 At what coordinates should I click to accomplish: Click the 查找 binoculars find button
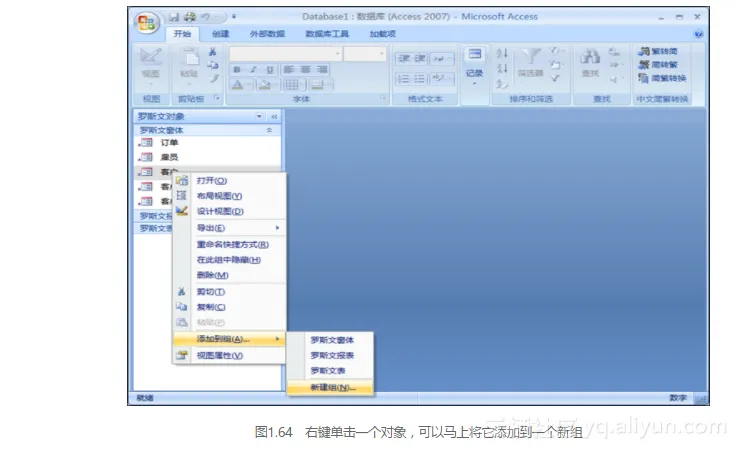coord(590,62)
